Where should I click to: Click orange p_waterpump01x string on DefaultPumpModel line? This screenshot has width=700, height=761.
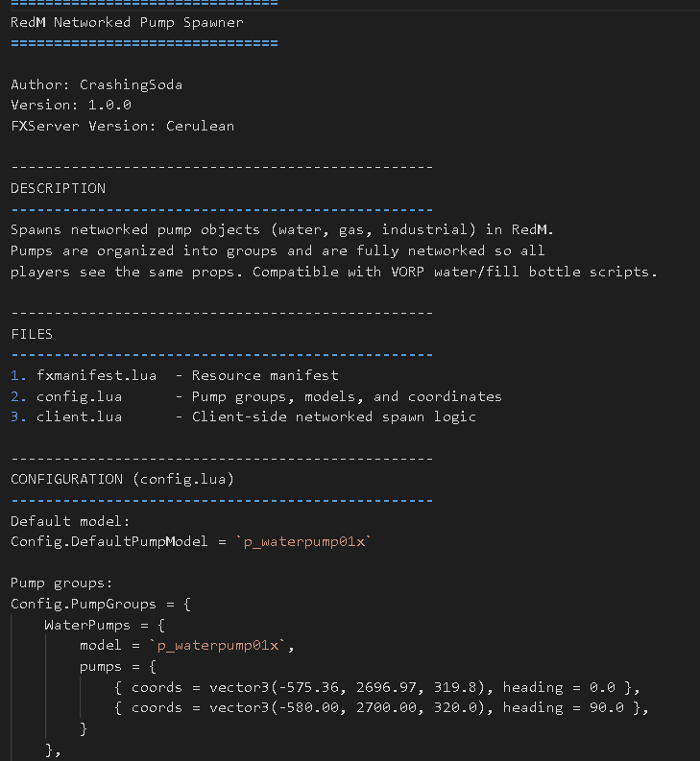pyautogui.click(x=303, y=541)
